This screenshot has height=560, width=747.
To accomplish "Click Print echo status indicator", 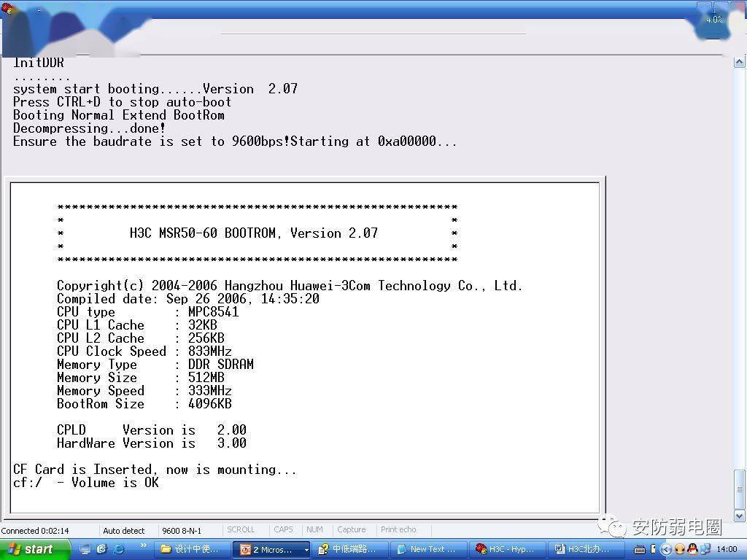I will pos(398,529).
